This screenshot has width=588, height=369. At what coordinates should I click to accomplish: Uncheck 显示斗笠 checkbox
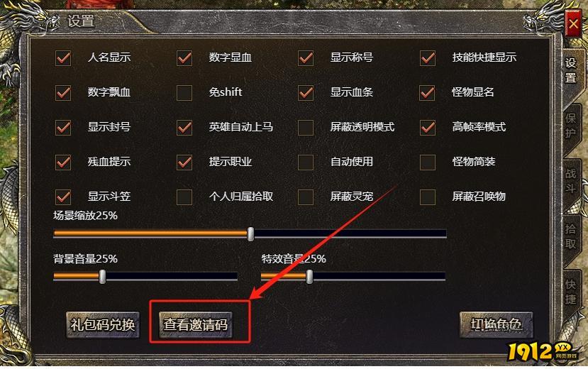tap(63, 197)
